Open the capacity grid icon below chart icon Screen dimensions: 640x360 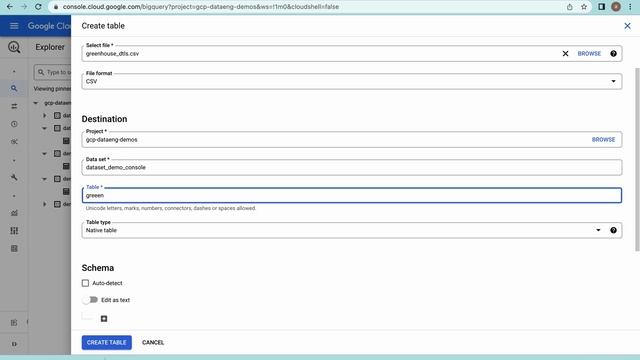14,231
